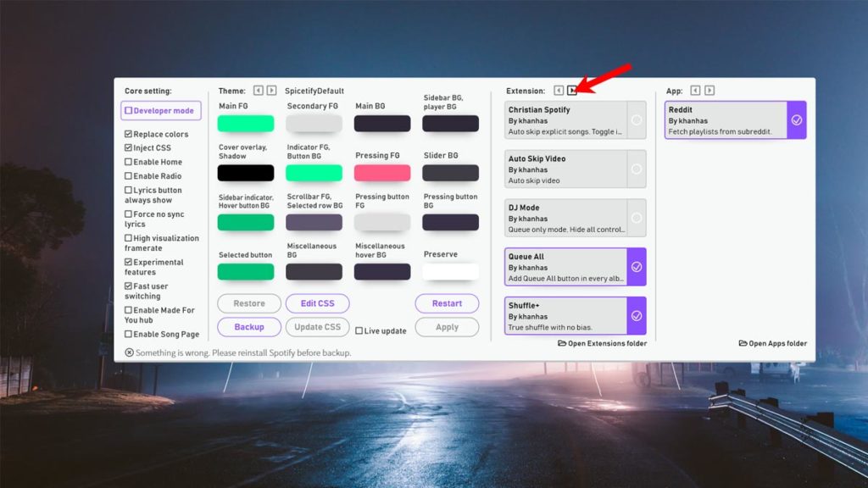
Task: Pick the Miscellaneous BG swatch
Action: coord(314,272)
